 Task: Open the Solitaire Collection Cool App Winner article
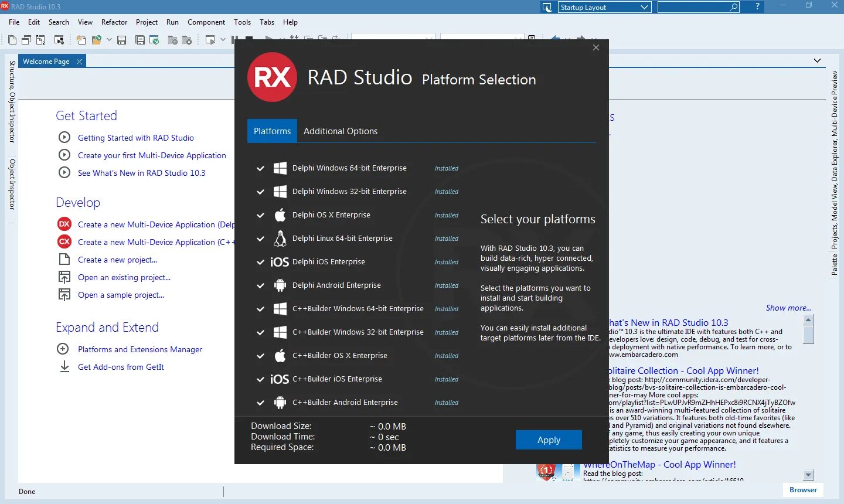(x=683, y=370)
